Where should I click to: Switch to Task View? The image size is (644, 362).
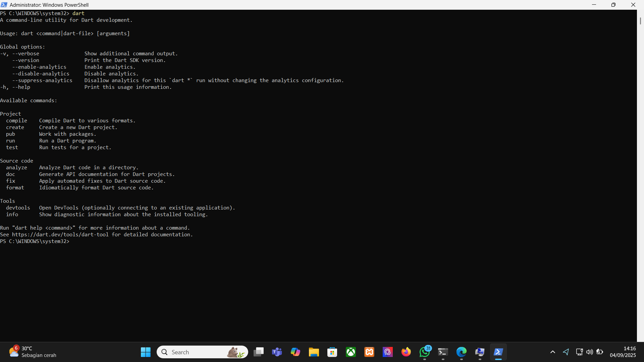coord(259,352)
